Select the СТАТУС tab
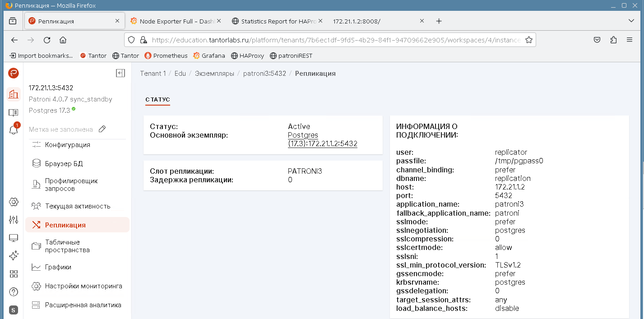Screen dimensions: 644x319 click(x=158, y=99)
